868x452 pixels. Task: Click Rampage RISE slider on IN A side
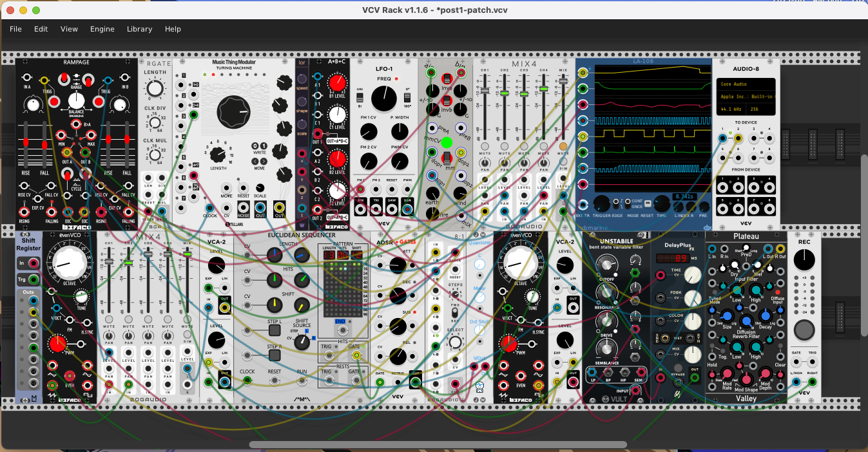pyautogui.click(x=26, y=141)
